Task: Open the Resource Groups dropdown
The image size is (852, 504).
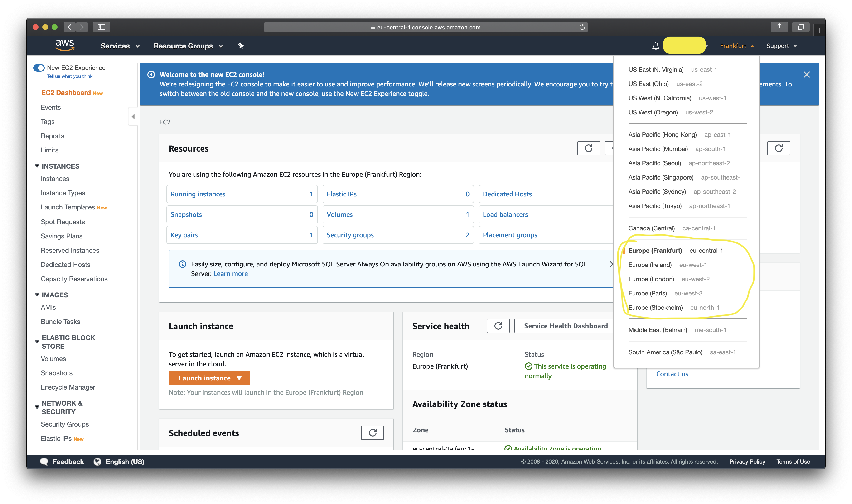Action: [x=188, y=46]
